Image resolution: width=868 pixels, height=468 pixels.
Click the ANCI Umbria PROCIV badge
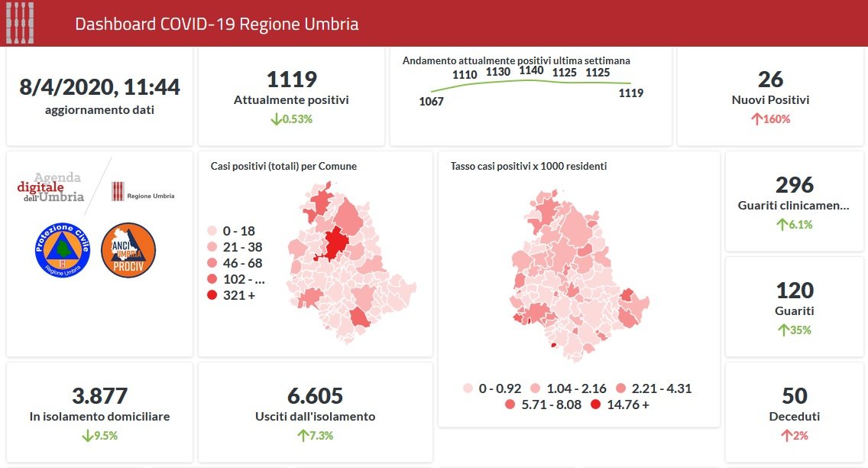tap(128, 251)
